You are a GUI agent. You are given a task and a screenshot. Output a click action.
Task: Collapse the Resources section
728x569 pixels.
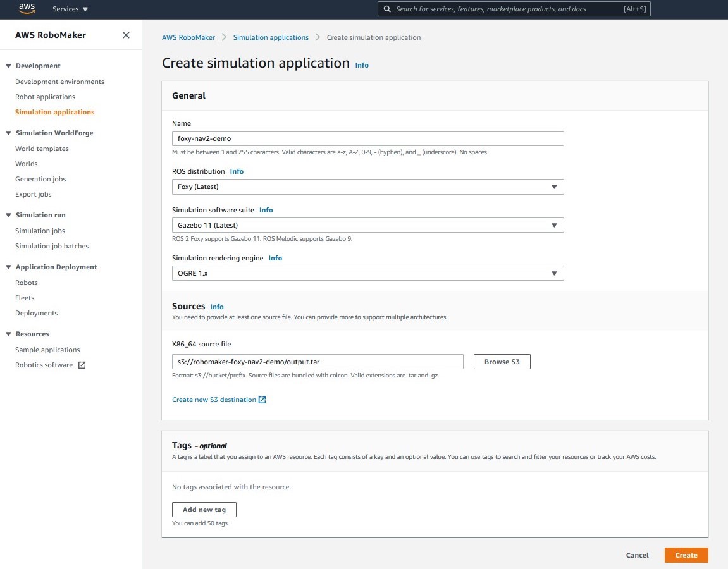click(x=8, y=334)
